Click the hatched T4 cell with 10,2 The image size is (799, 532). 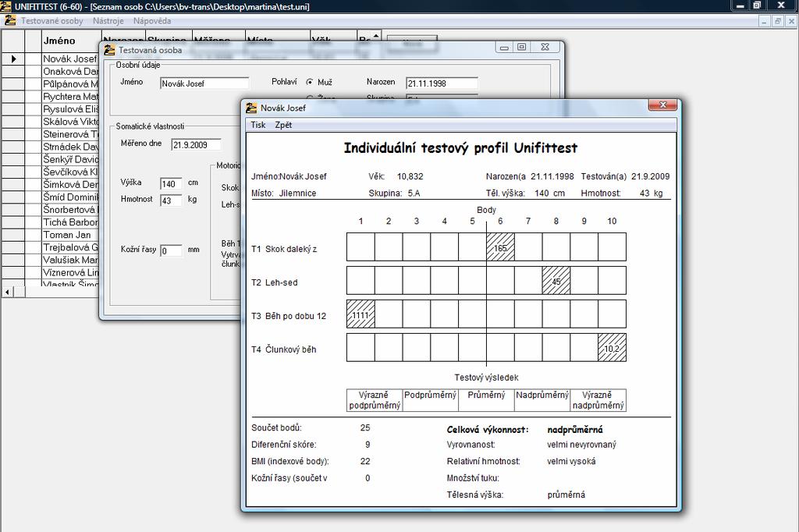tap(612, 348)
